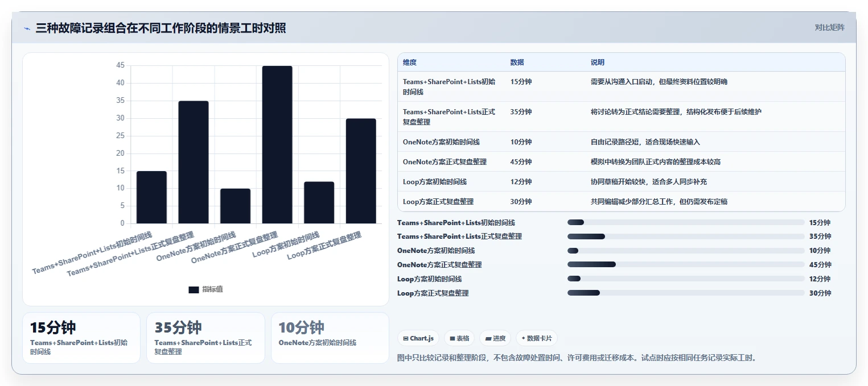The image size is (868, 386).
Task: Click the 45-value OneNote正式复盘整理 bar
Action: [x=277, y=144]
